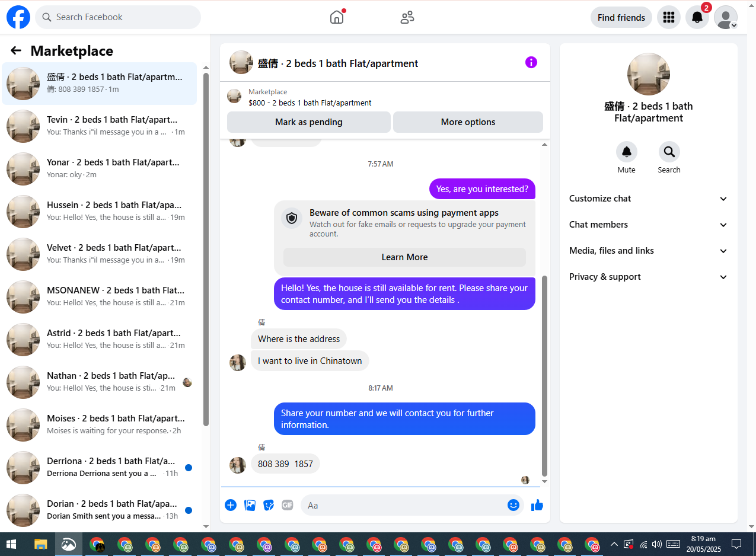Open Tevin conversation
756x556 pixels.
tap(100, 126)
